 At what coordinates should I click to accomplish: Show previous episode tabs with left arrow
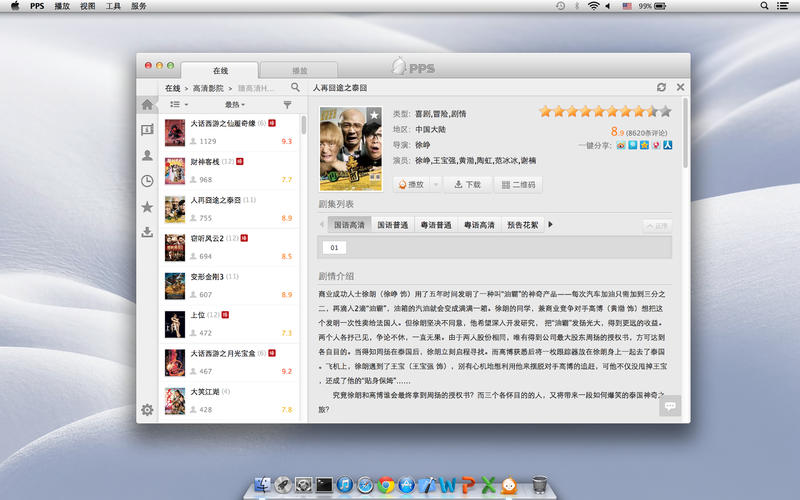(322, 224)
